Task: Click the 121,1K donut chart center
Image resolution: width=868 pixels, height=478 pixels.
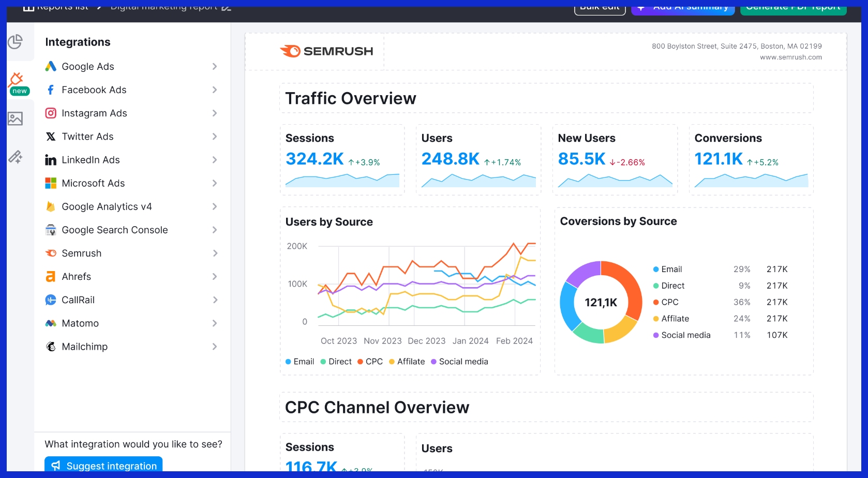Action: pyautogui.click(x=601, y=303)
